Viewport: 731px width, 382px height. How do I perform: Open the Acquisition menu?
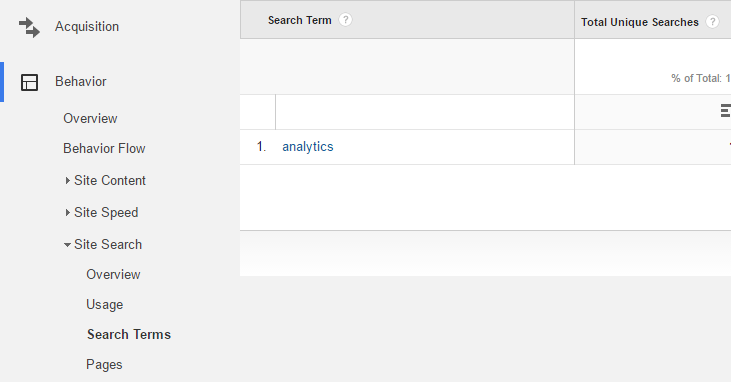[x=87, y=27]
